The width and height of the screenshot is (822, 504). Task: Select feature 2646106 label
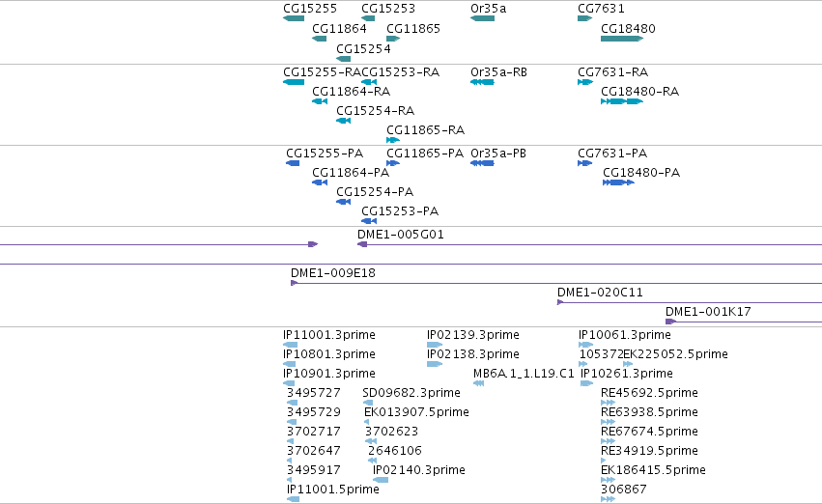click(x=395, y=451)
